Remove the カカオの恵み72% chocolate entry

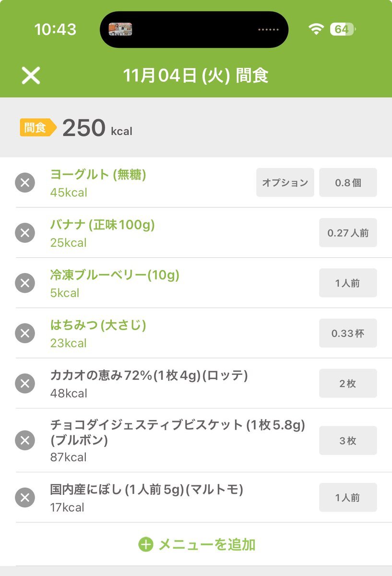click(25, 384)
